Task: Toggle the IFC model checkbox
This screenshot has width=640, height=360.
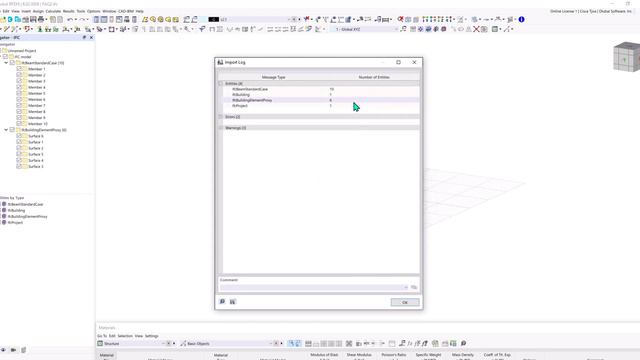Action: [6, 57]
